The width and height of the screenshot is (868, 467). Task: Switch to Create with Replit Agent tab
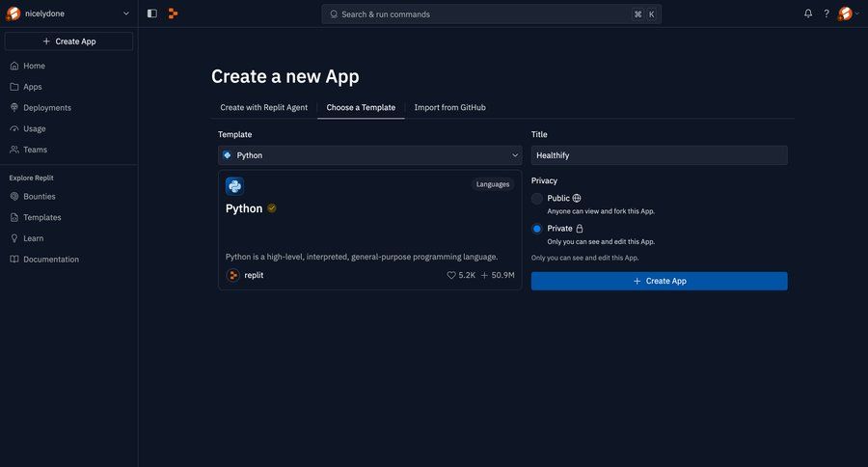(x=263, y=107)
